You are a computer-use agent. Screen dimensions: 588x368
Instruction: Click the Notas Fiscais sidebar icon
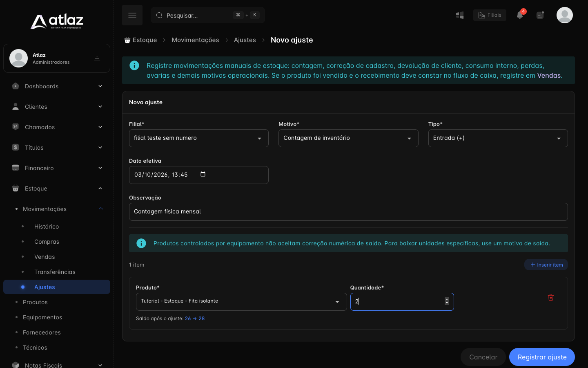pyautogui.click(x=16, y=365)
